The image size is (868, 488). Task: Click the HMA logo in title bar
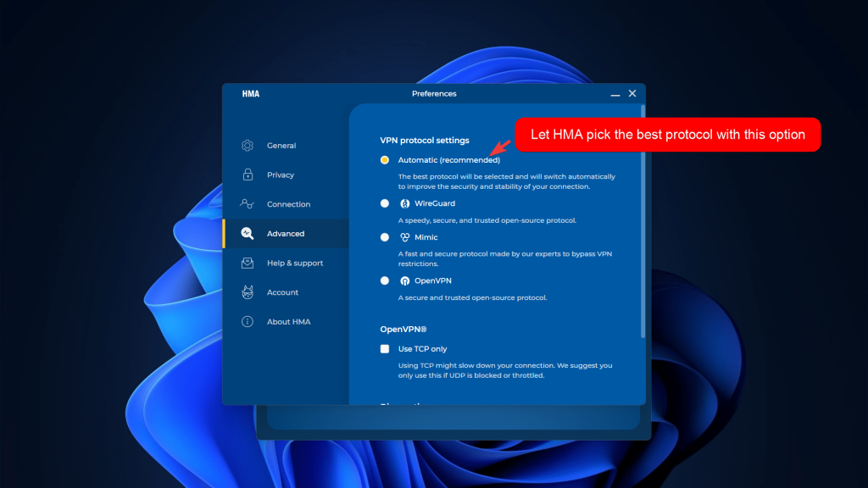click(251, 93)
